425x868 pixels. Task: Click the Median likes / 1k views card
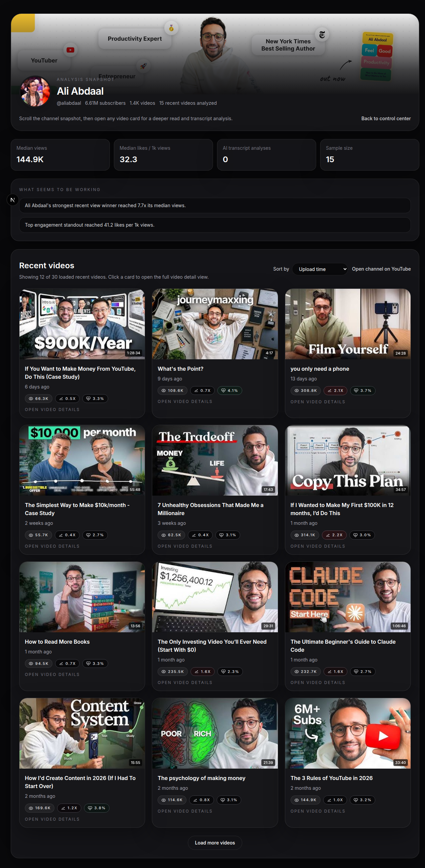pyautogui.click(x=164, y=155)
